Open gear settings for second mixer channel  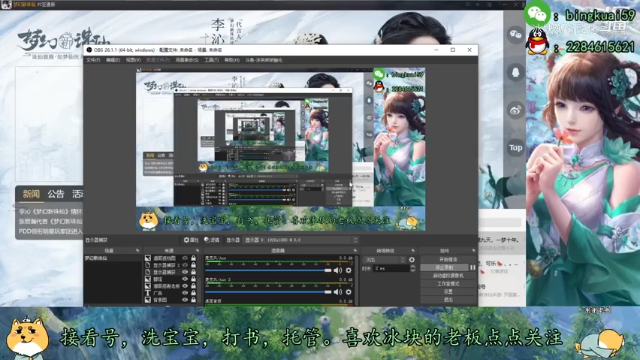[x=348, y=292]
